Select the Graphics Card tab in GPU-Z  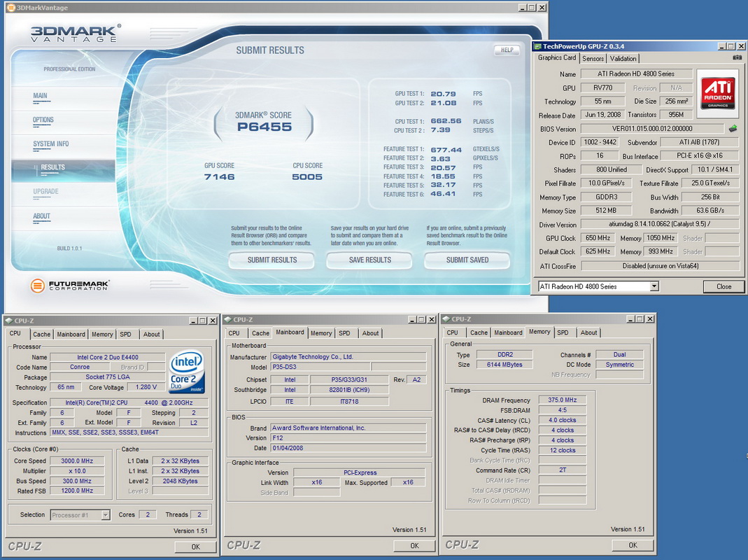[x=557, y=57]
